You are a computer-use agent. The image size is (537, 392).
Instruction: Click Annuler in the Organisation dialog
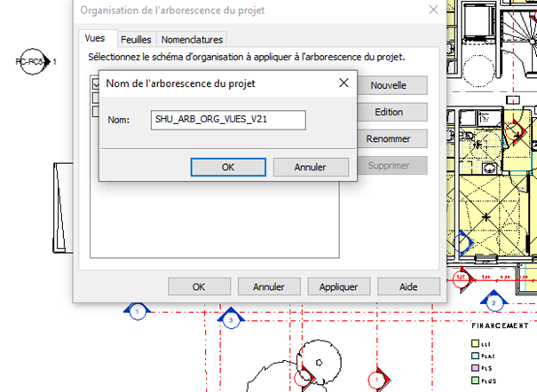tap(269, 286)
